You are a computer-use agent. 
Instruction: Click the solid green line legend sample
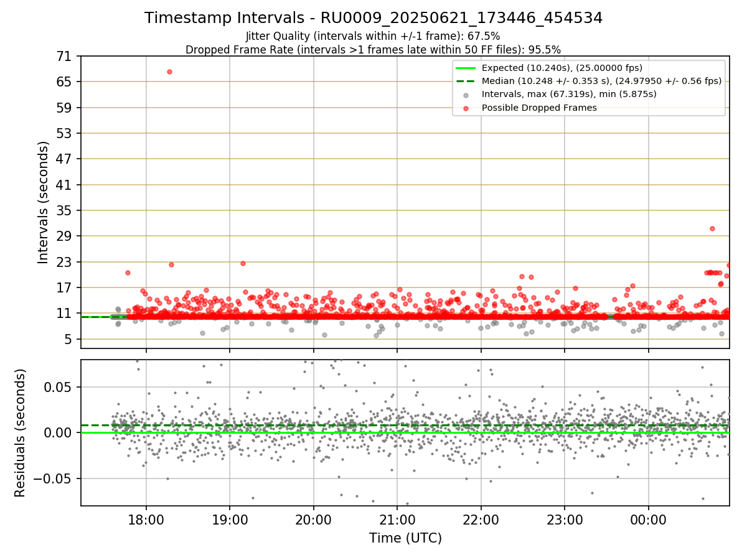pyautogui.click(x=466, y=68)
